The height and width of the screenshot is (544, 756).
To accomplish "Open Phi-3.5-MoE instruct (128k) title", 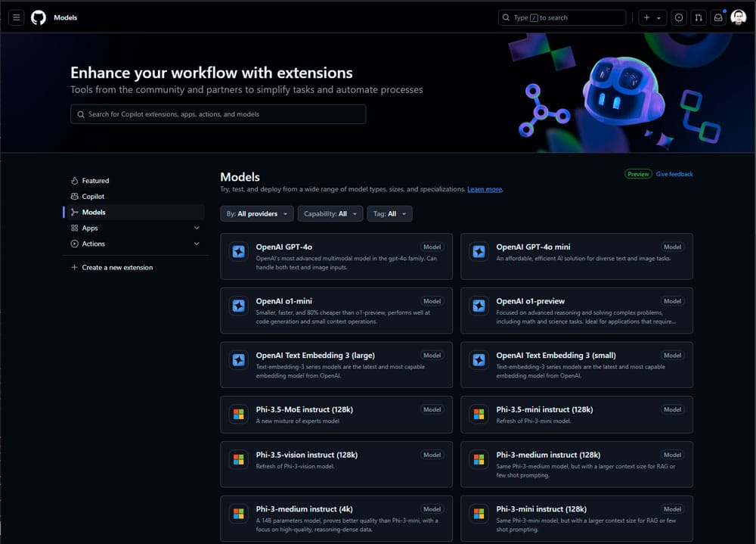I will click(304, 409).
